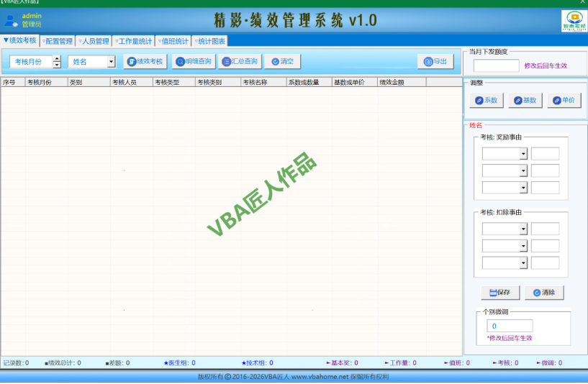The height and width of the screenshot is (384, 588).
Task: Click the 考核类型 column header
Action: click(174, 83)
